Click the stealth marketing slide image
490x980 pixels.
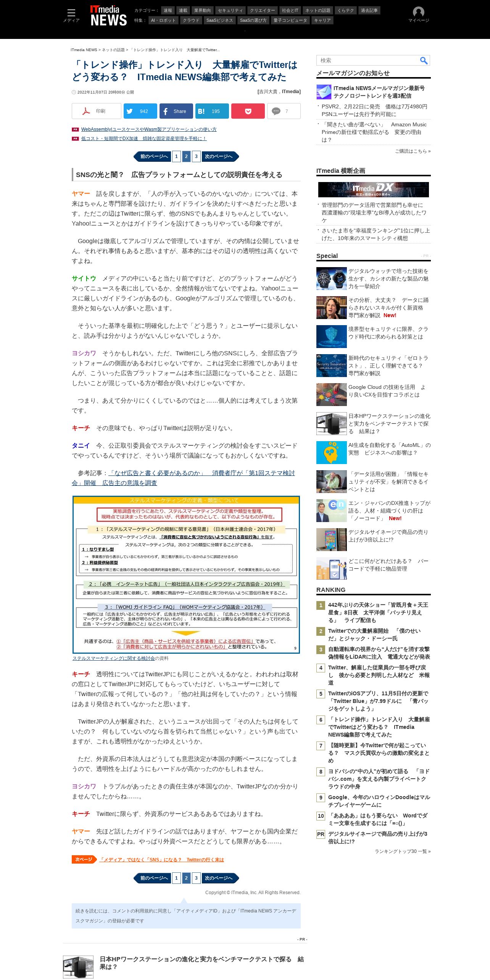[x=186, y=575]
